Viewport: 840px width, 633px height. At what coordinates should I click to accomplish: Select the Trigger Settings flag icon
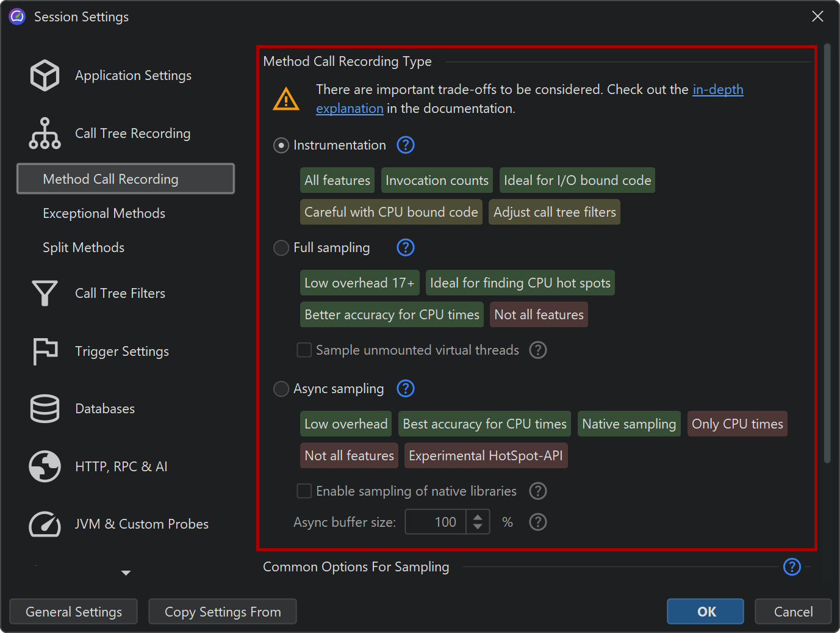[x=45, y=352]
